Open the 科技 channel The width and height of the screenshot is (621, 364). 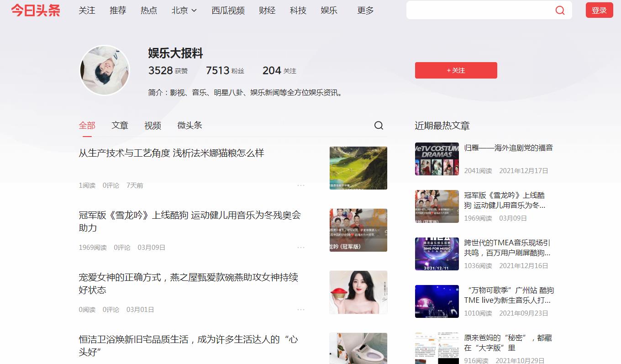pyautogui.click(x=298, y=10)
